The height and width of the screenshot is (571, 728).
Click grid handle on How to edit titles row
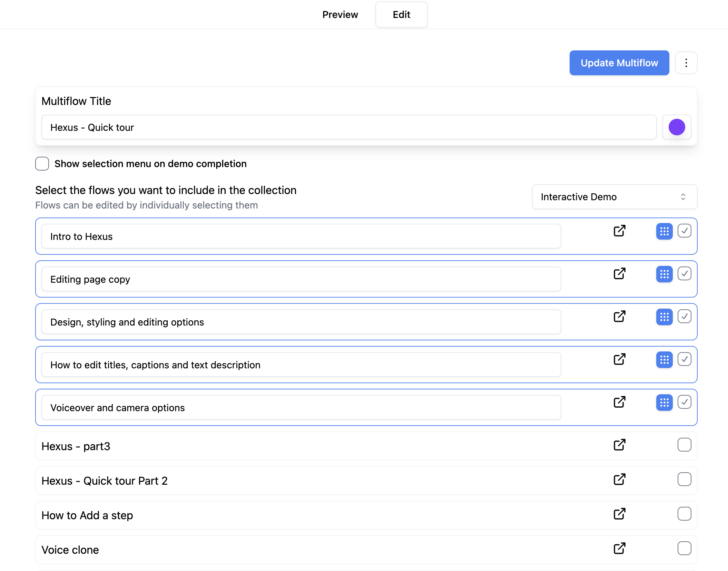tap(665, 360)
